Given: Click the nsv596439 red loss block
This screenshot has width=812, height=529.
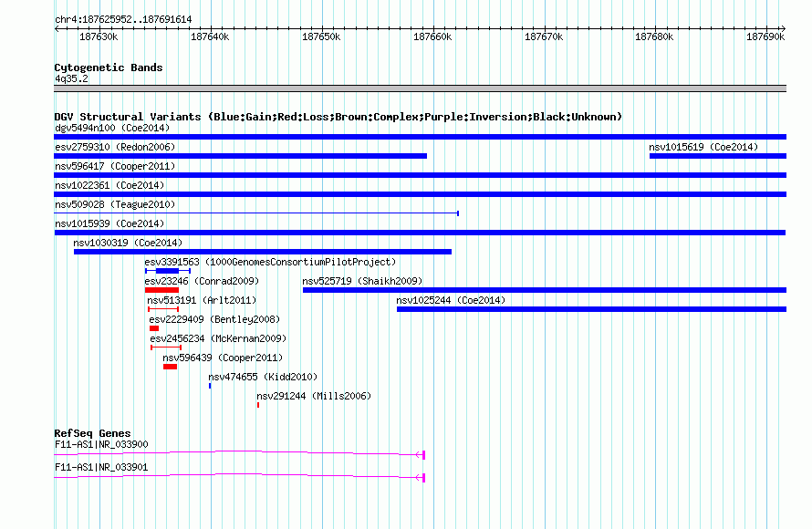Looking at the screenshot, I should [170, 367].
